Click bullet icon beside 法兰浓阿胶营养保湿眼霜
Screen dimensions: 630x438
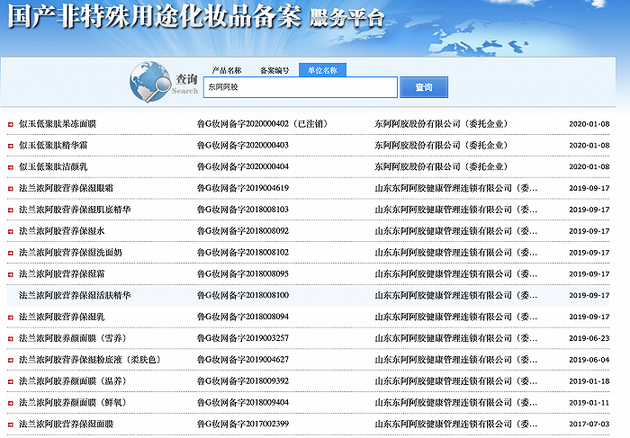(x=8, y=188)
